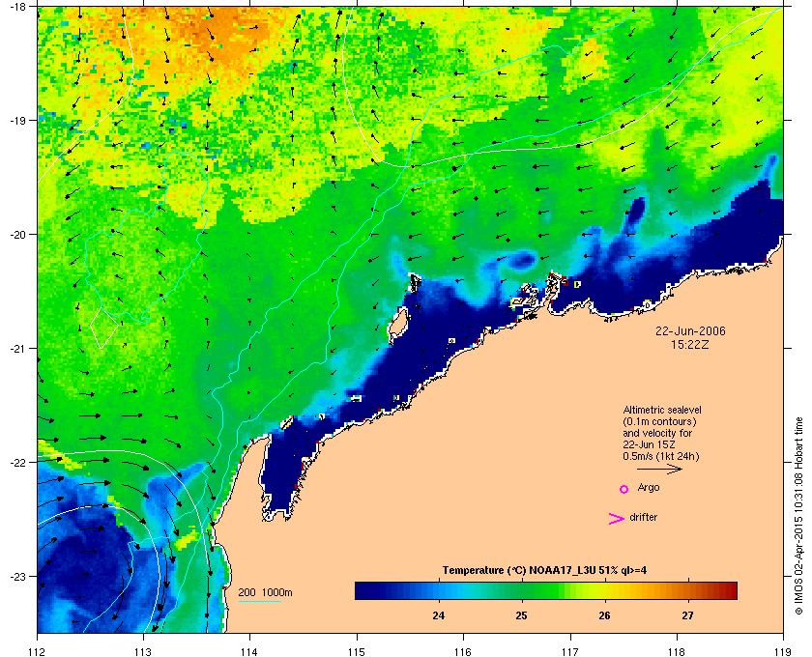Click the colorbar tick label 26

coord(604,615)
